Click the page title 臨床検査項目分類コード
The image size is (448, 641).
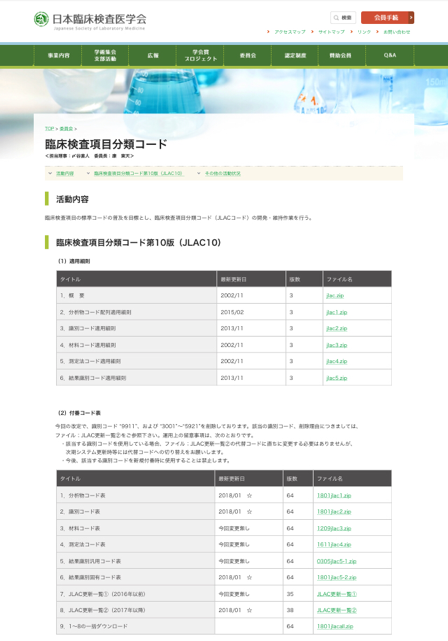coord(106,144)
